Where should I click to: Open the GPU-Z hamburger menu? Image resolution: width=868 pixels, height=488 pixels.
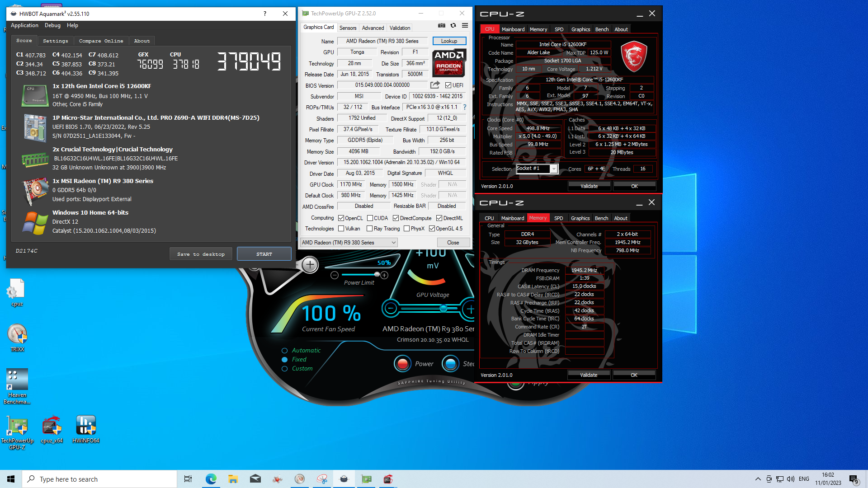click(x=465, y=26)
